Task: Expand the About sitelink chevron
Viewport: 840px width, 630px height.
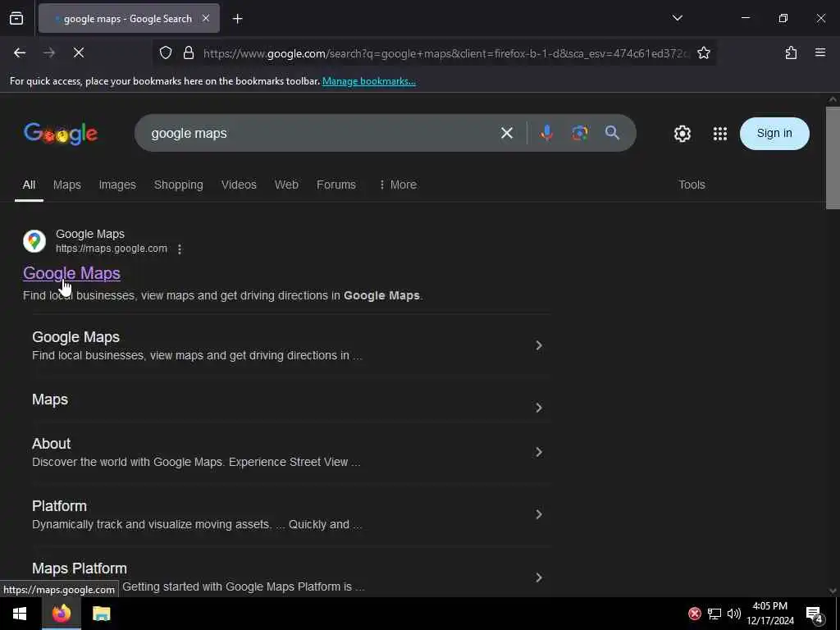Action: [x=539, y=452]
